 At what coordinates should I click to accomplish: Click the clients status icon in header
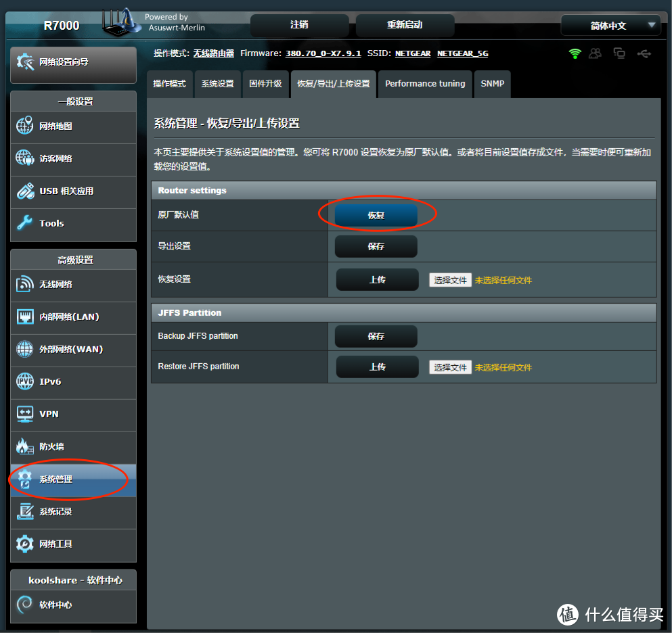pyautogui.click(x=596, y=53)
